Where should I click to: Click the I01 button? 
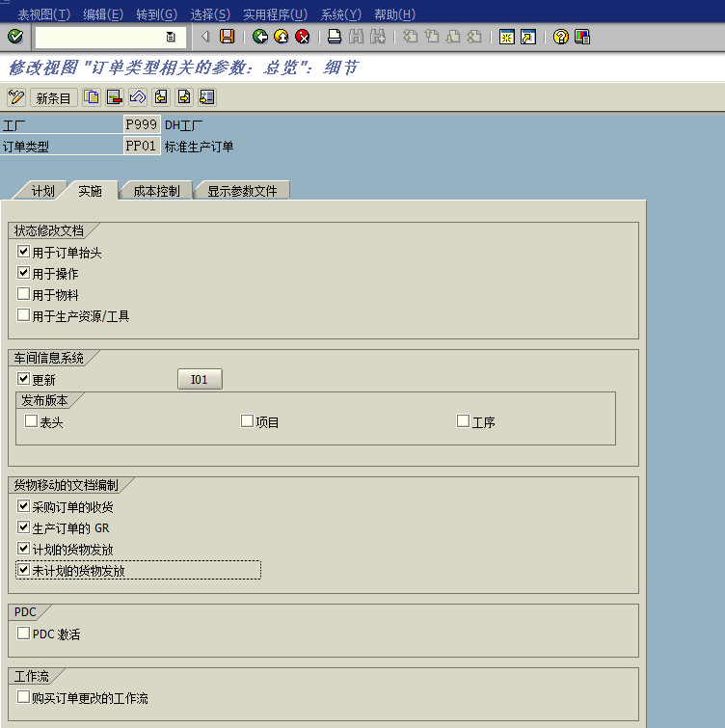coord(200,379)
